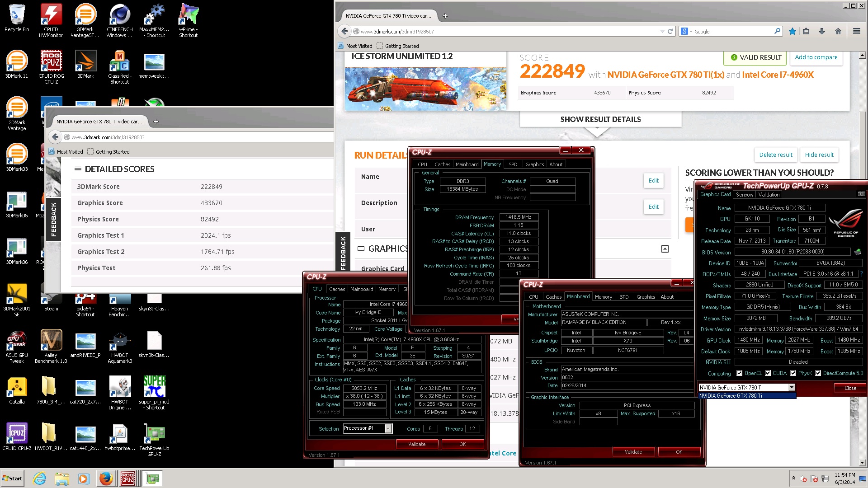The image size is (868, 488).
Task: Open 3DMark 11 desktop icon
Action: 17,64
